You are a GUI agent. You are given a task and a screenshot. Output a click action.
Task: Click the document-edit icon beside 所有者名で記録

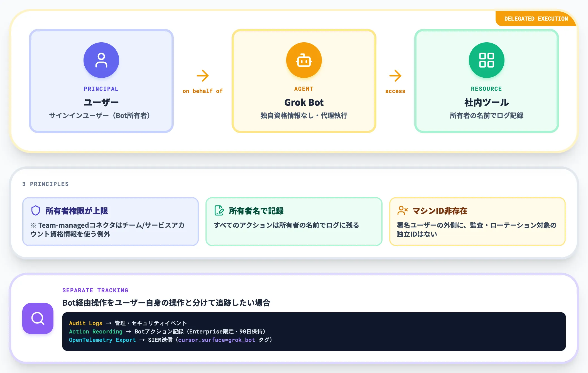(x=219, y=211)
